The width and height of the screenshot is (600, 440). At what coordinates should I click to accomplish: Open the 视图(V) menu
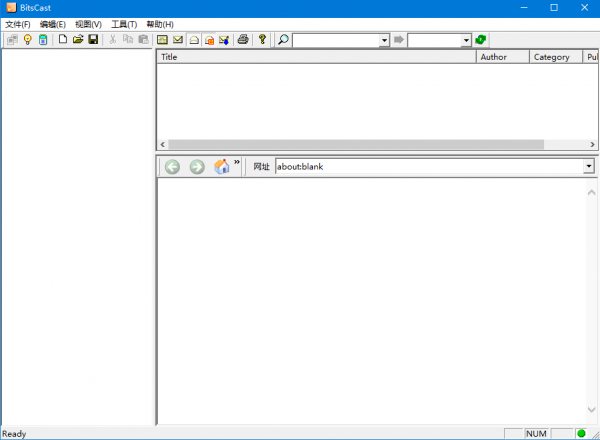[x=88, y=24]
